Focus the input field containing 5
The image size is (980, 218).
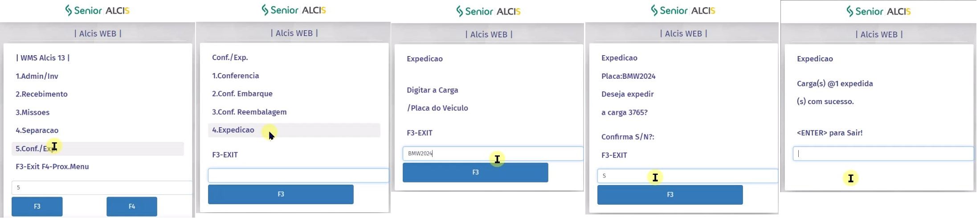(x=102, y=188)
